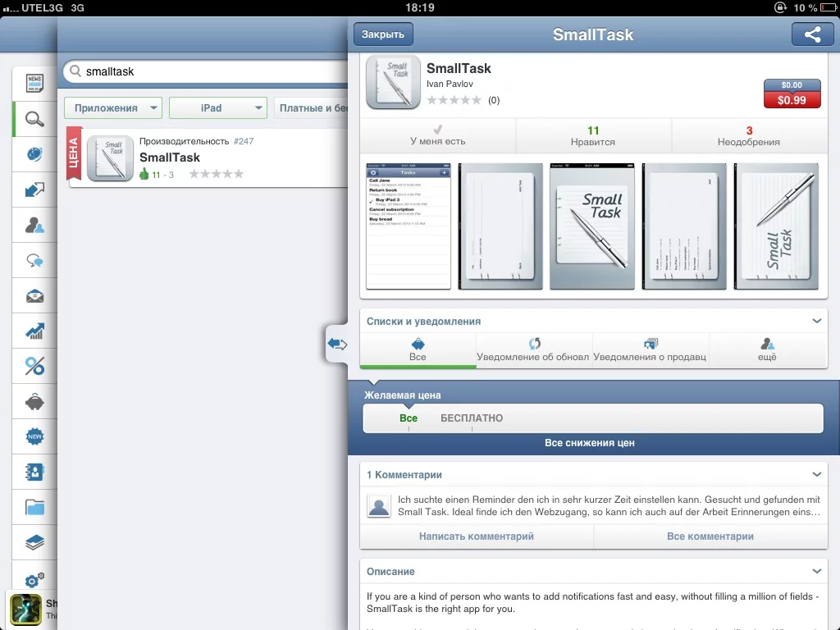Tap the SmallTask search result title

(169, 157)
